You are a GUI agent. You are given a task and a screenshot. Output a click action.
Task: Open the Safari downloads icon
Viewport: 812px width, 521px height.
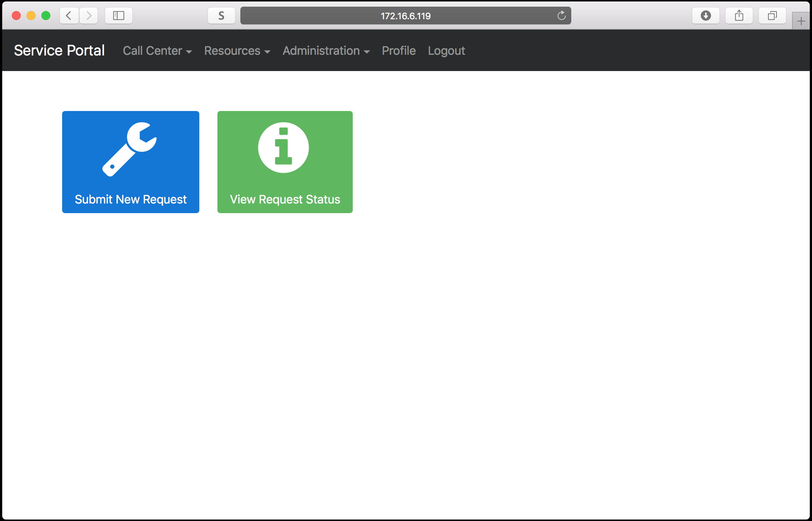(x=706, y=16)
